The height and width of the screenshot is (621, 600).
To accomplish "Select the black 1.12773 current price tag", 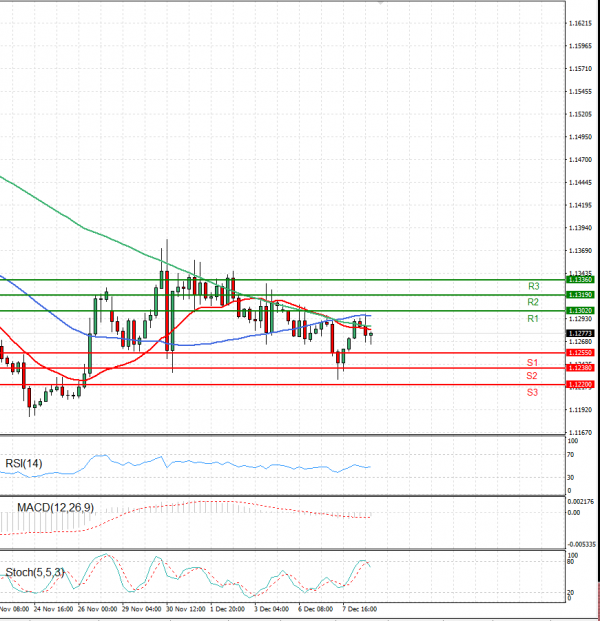I will (x=580, y=333).
